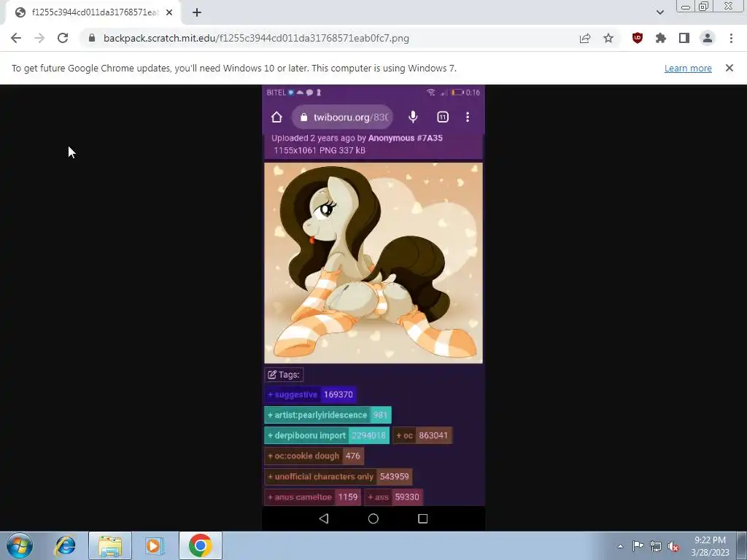This screenshot has width=747, height=560.
Task: Follow the Learn more link
Action: point(688,68)
